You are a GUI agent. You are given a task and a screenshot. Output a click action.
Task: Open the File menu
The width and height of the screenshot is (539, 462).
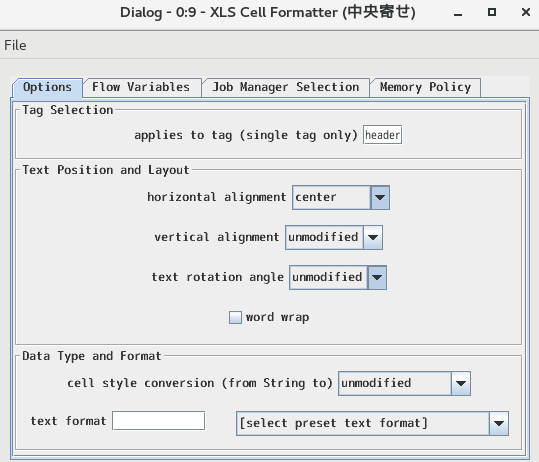(15, 45)
